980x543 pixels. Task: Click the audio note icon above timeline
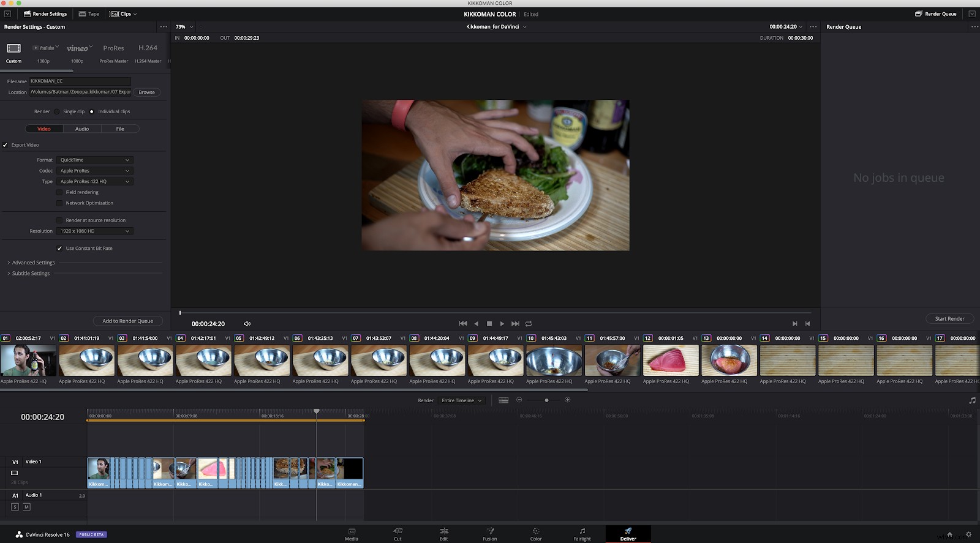(972, 400)
